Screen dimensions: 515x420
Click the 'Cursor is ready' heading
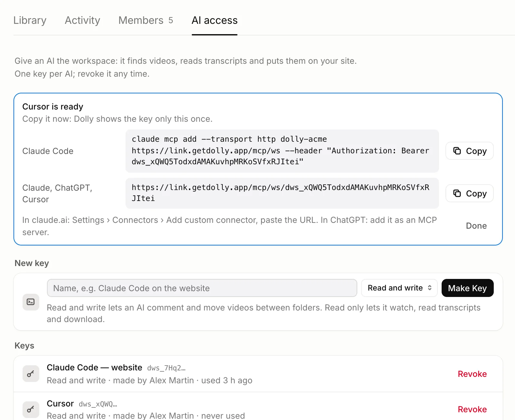53,107
